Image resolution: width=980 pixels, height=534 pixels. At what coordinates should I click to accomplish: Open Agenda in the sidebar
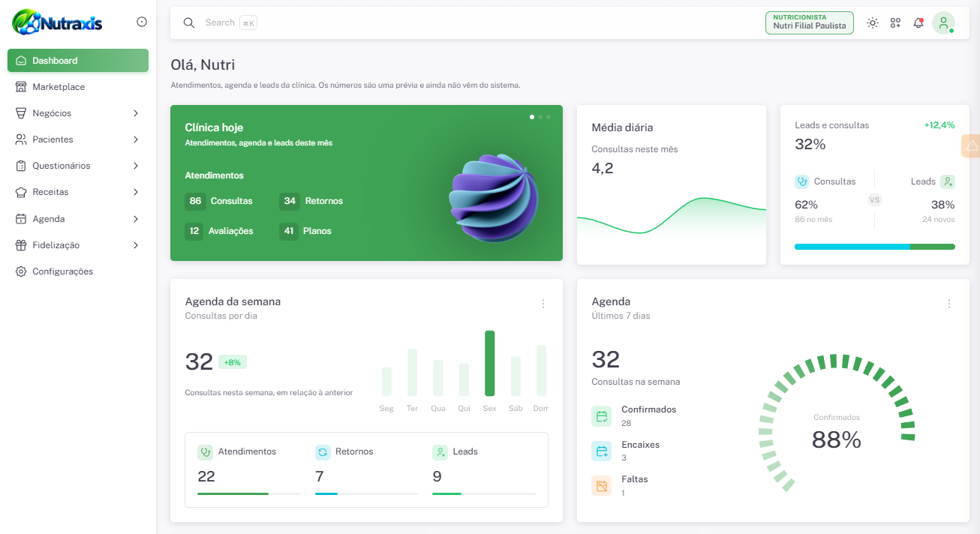[78, 219]
